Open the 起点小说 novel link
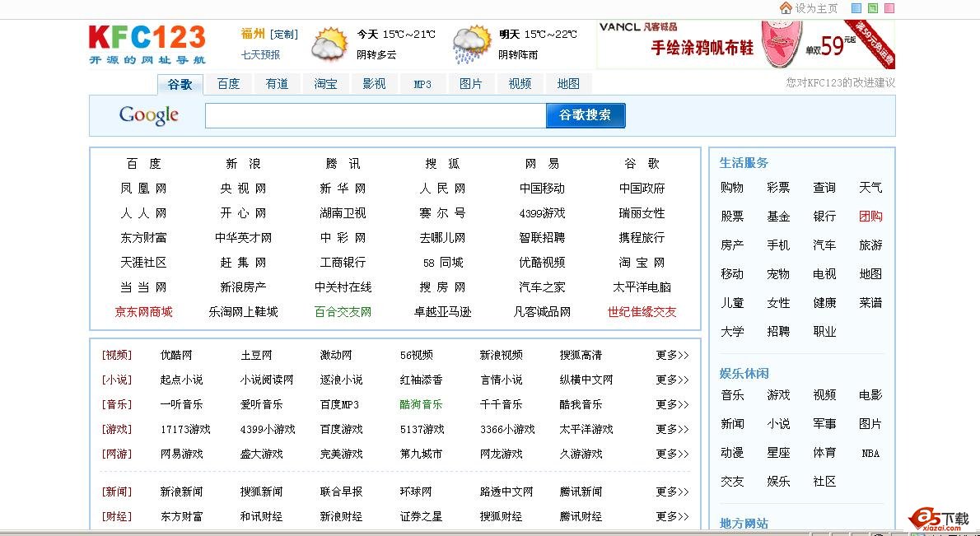Image resolution: width=980 pixels, height=536 pixels. pos(181,380)
